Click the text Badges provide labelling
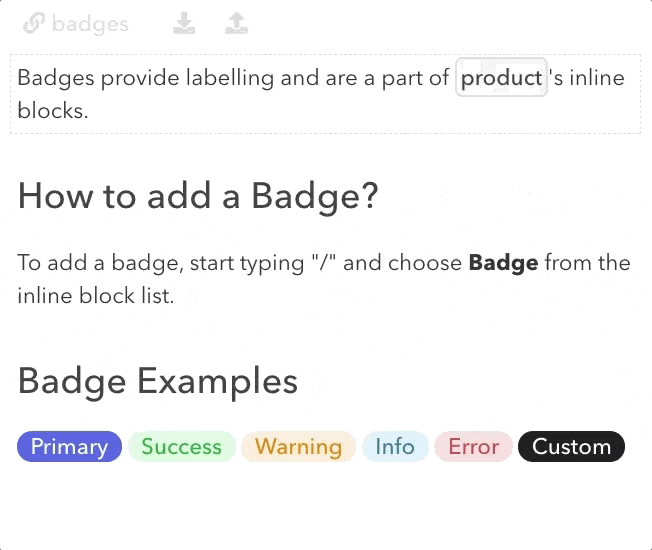 click(x=146, y=78)
